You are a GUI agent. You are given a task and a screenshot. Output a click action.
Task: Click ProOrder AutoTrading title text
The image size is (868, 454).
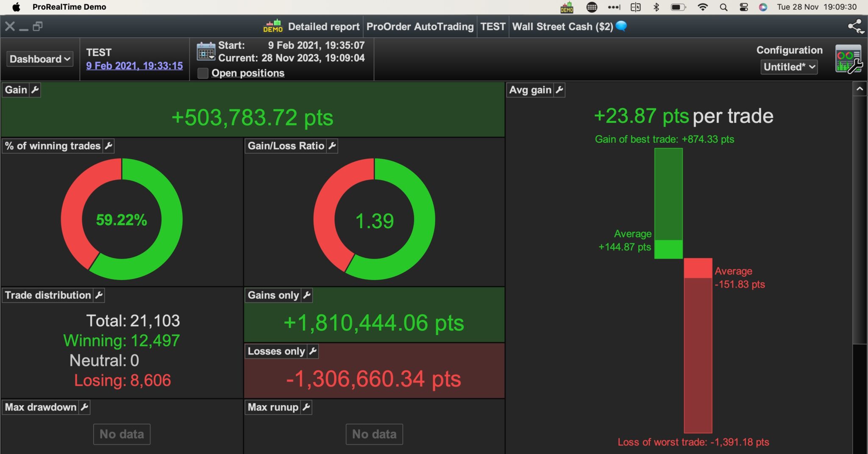coord(420,27)
